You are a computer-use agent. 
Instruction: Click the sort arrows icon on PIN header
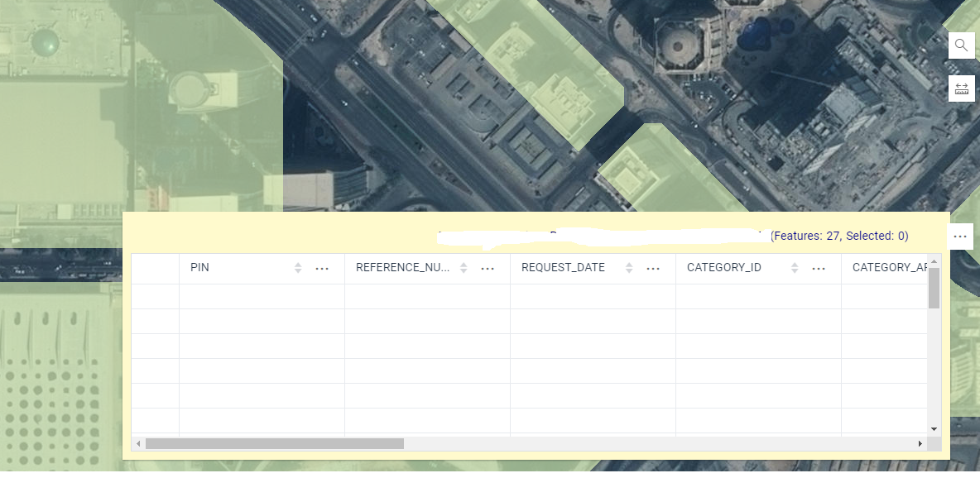297,268
